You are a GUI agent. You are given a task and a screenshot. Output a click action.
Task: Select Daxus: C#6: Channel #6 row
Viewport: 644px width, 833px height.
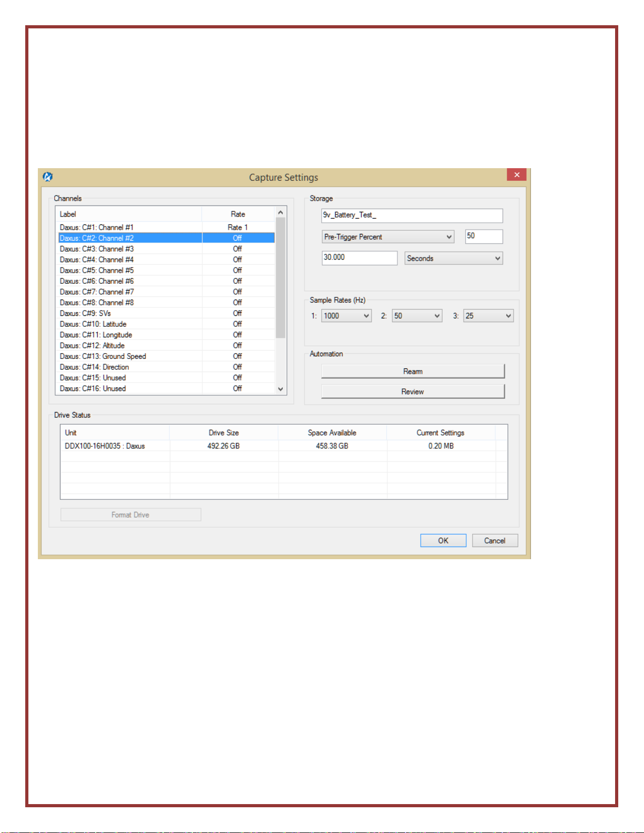click(x=166, y=281)
